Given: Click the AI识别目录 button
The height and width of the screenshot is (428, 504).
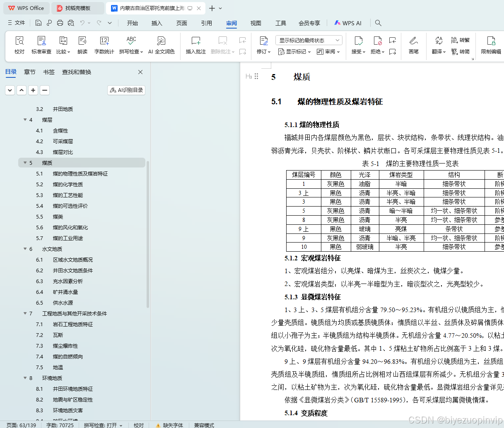Looking at the screenshot, I should pyautogui.click(x=126, y=90).
